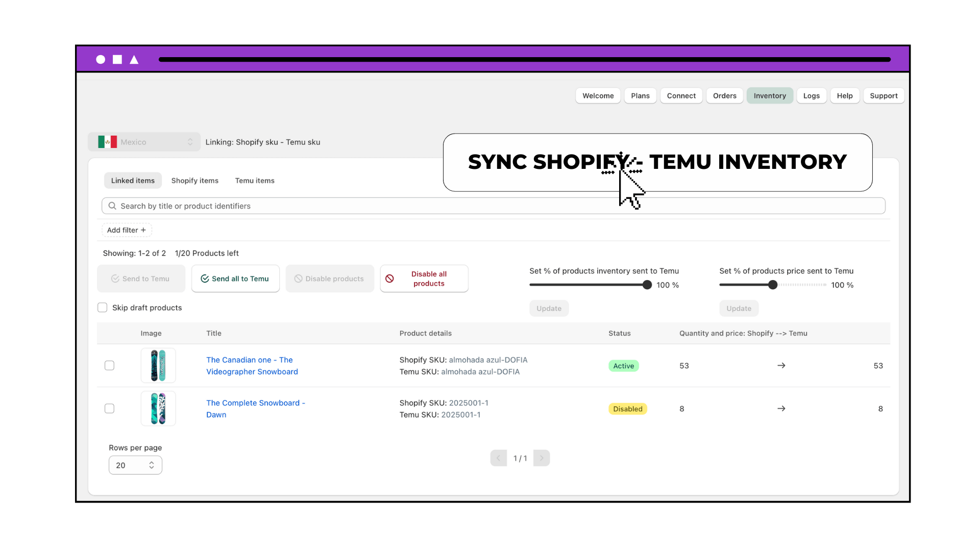Click the Active status badge
The image size is (980, 551).
point(624,366)
